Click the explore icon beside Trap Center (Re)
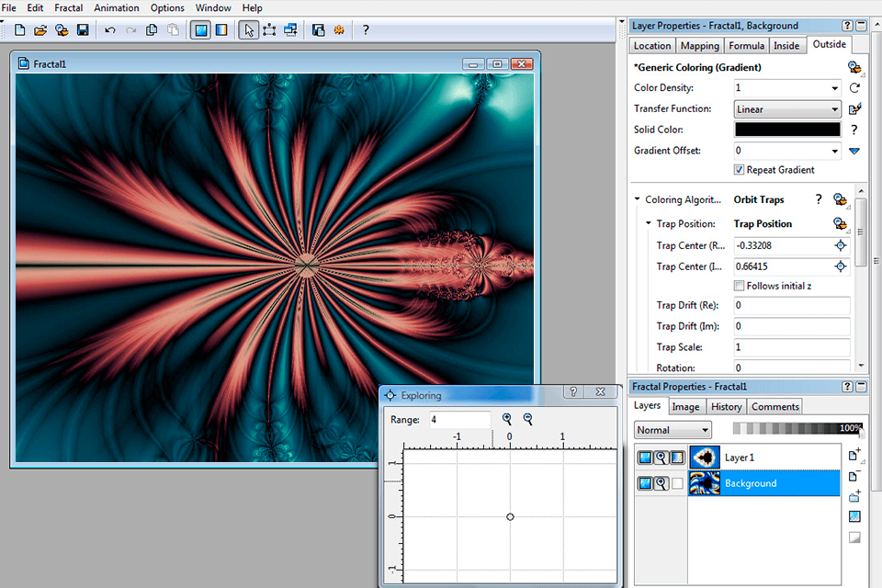 click(840, 246)
